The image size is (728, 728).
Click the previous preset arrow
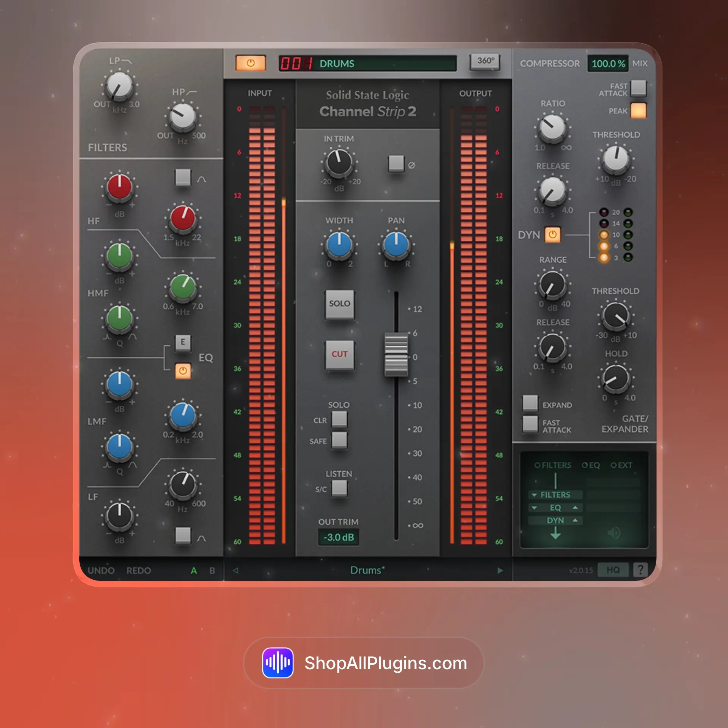pyautogui.click(x=235, y=570)
